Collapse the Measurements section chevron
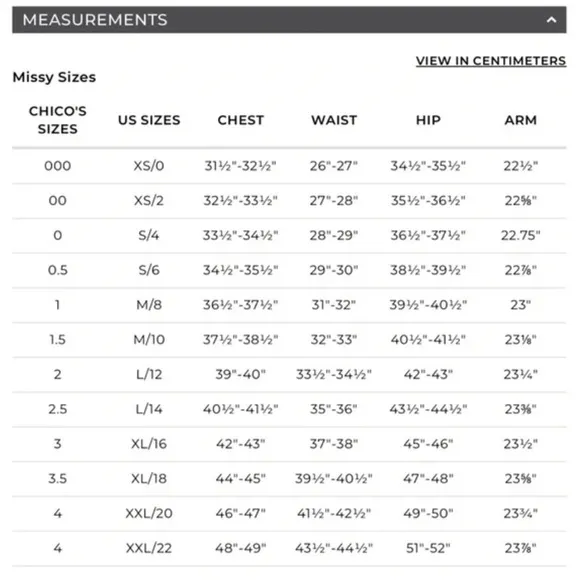Image resolution: width=580 pixels, height=580 pixels. point(551,20)
